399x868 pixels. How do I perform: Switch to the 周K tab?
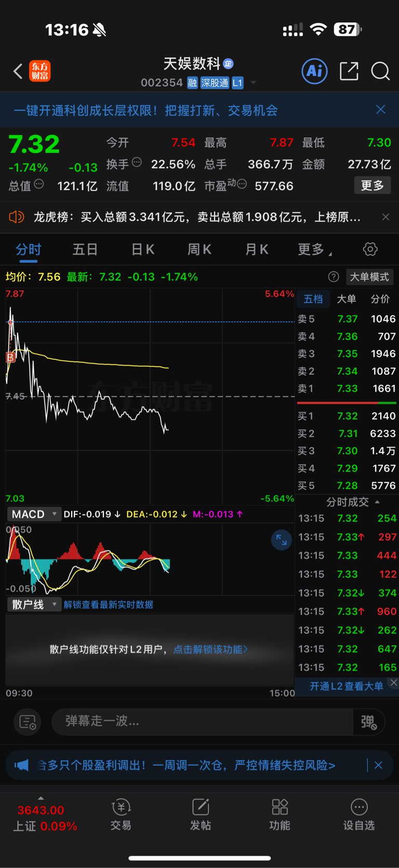(x=199, y=250)
